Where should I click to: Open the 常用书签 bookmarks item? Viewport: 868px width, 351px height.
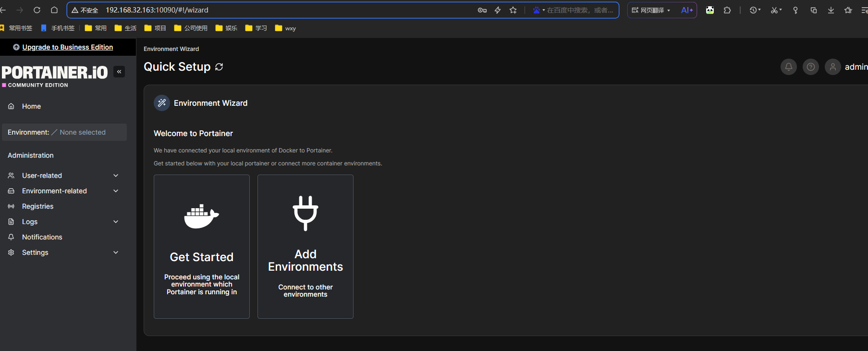pos(16,28)
